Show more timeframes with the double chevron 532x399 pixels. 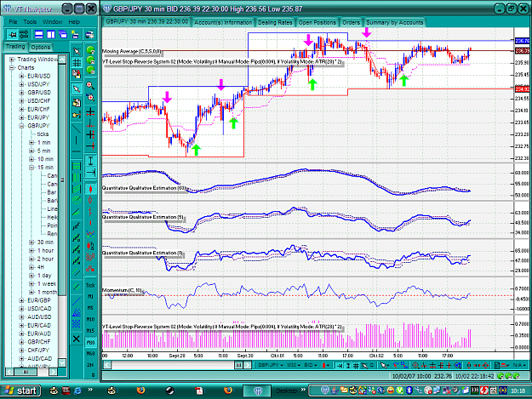point(93,375)
